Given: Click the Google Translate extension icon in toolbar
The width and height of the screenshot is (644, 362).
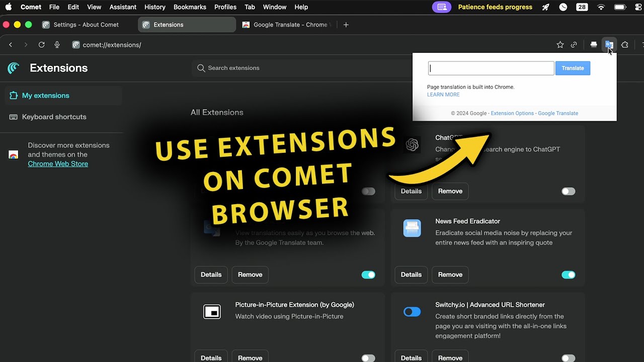Looking at the screenshot, I should click(609, 45).
